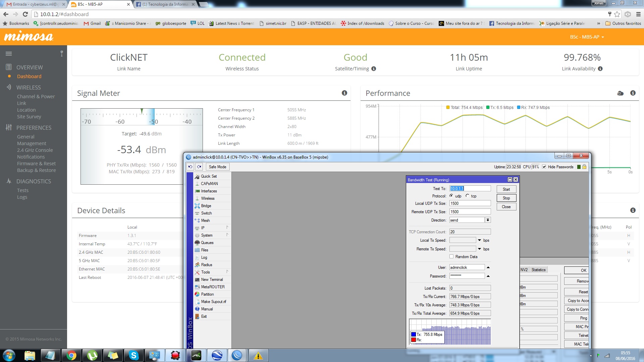This screenshot has height=362, width=644.
Task: Click the Test To address field
Action: point(470,188)
